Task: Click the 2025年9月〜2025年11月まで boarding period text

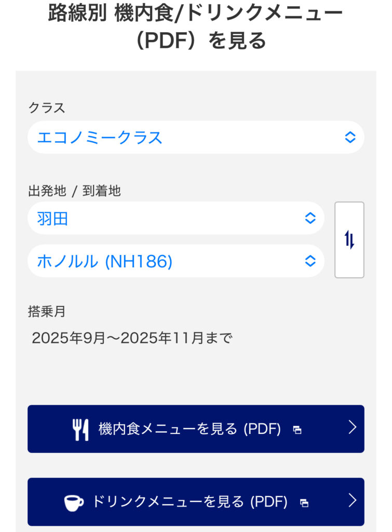Action: click(132, 338)
